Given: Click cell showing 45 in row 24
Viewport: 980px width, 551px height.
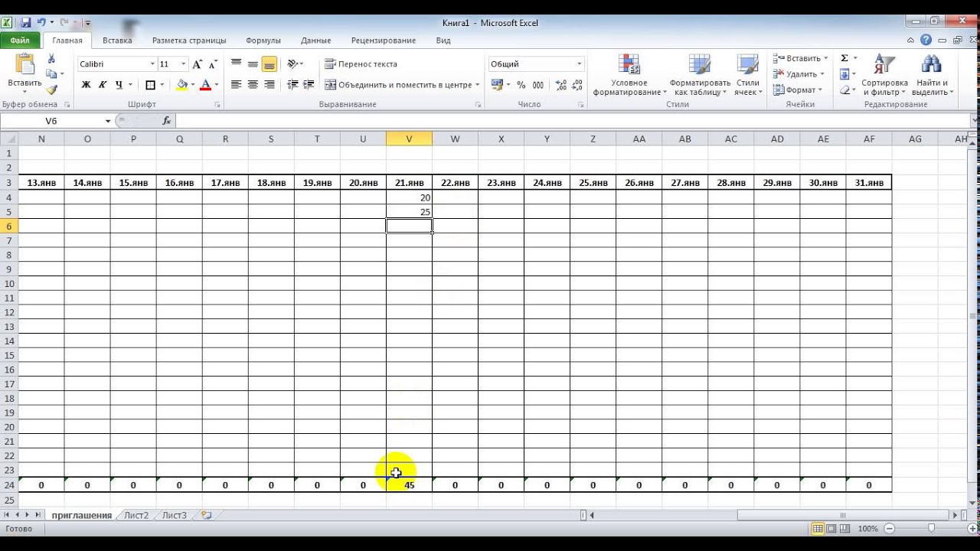Looking at the screenshot, I should click(x=409, y=485).
